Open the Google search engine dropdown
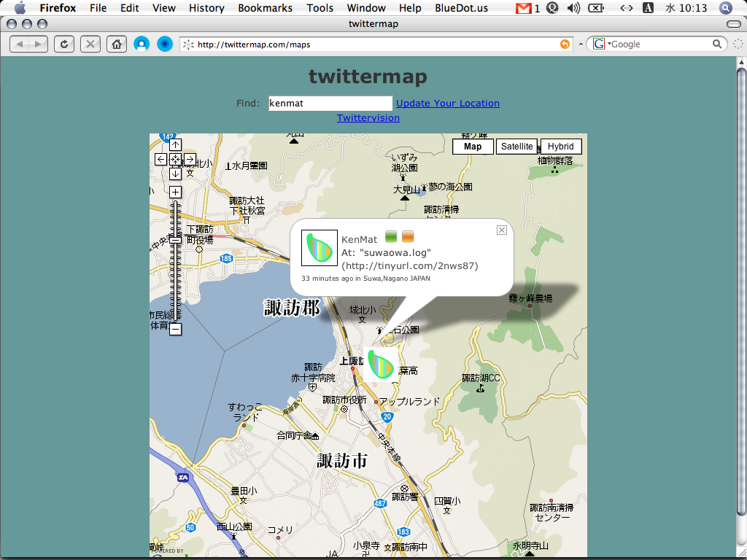 (601, 44)
